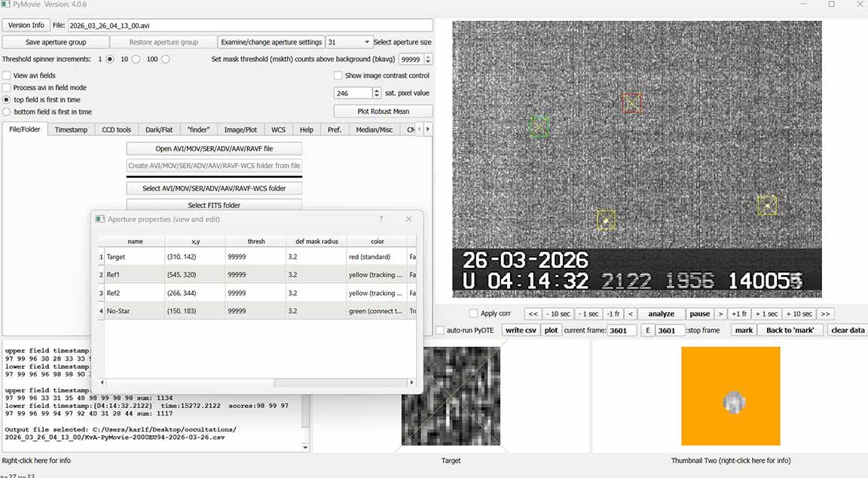Step back one frame with the < button
The image size is (868, 478).
point(631,314)
